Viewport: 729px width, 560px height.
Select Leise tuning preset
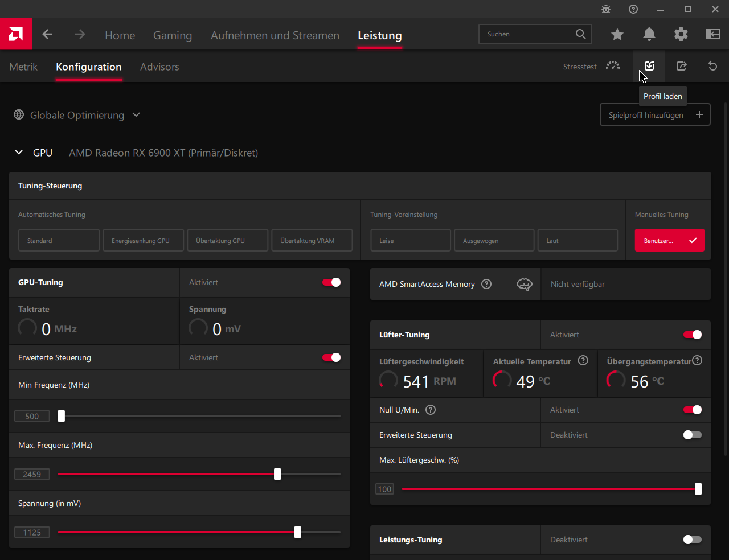tap(411, 240)
